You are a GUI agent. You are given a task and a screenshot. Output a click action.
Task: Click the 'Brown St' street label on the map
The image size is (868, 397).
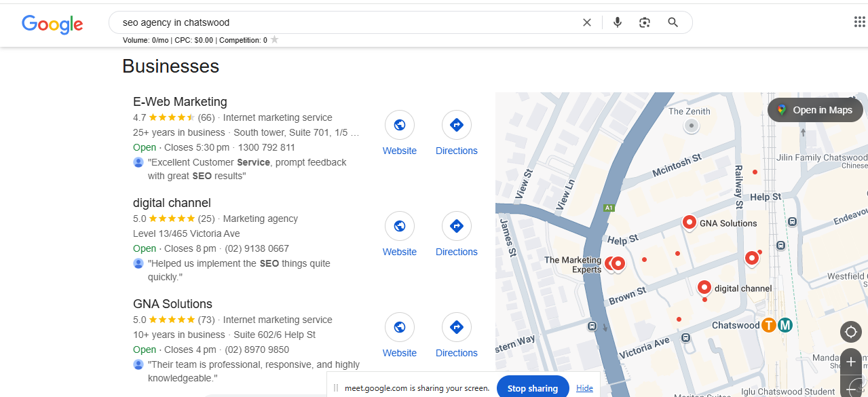(x=628, y=297)
